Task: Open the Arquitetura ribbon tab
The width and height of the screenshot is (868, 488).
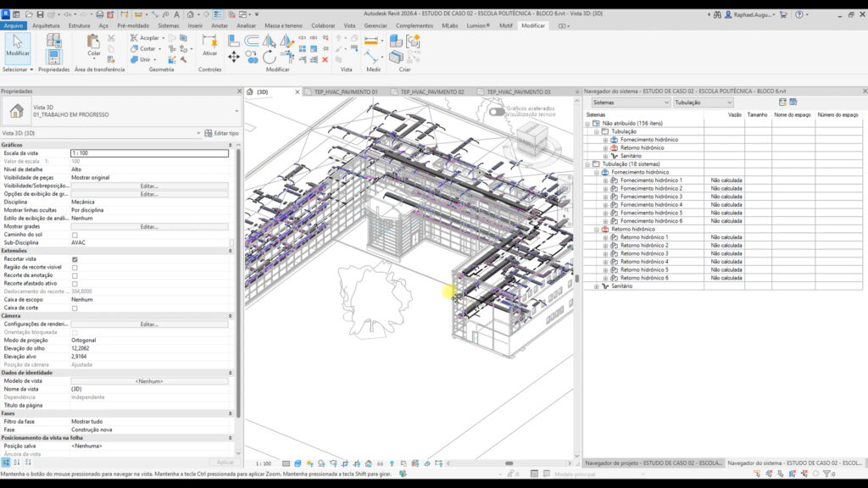Action: click(x=46, y=25)
